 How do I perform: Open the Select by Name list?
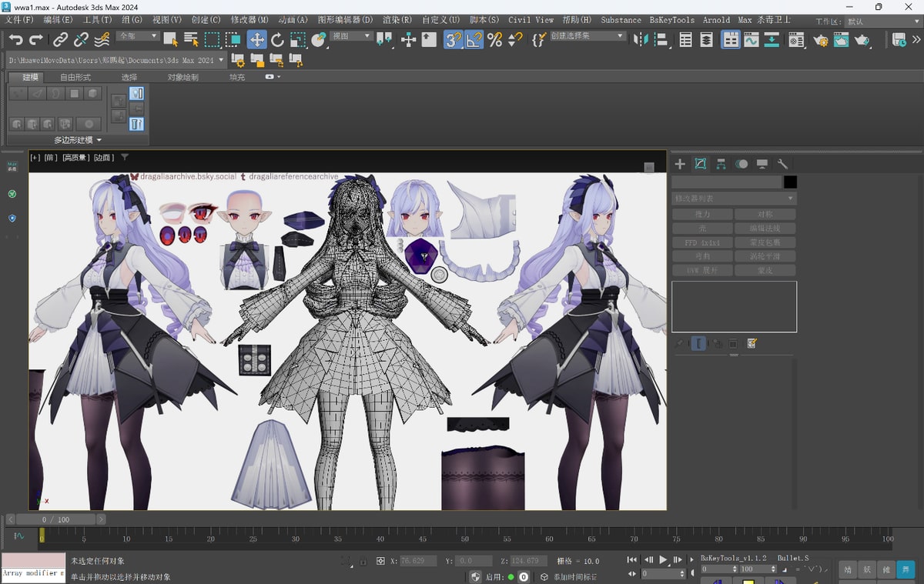tap(191, 39)
